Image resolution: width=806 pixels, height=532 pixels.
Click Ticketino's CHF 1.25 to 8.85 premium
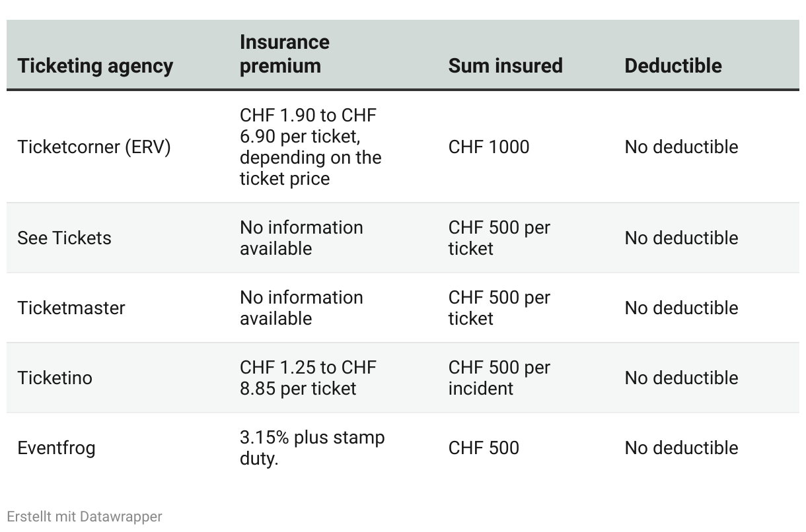coord(308,378)
